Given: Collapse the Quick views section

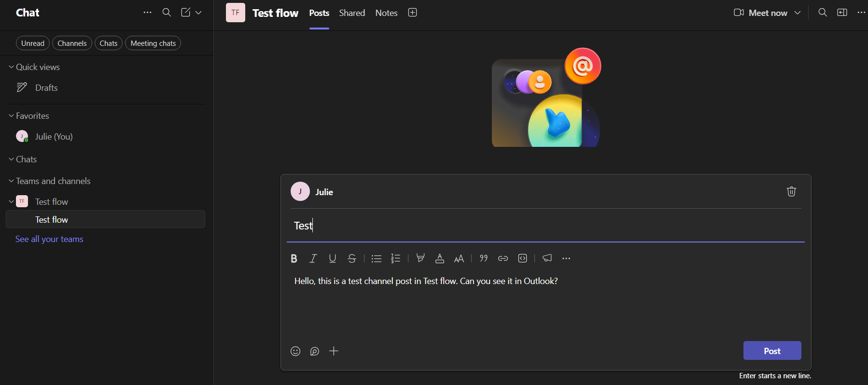Looking at the screenshot, I should pyautogui.click(x=11, y=67).
